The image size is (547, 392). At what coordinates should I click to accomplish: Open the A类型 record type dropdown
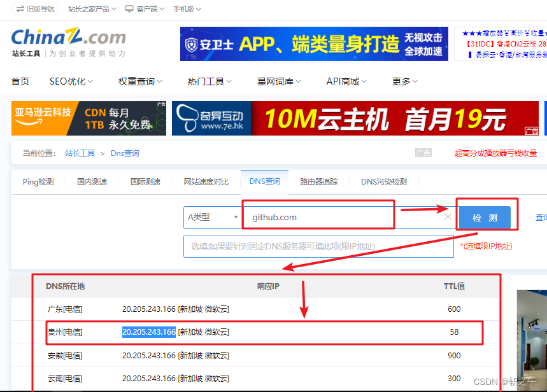[213, 217]
